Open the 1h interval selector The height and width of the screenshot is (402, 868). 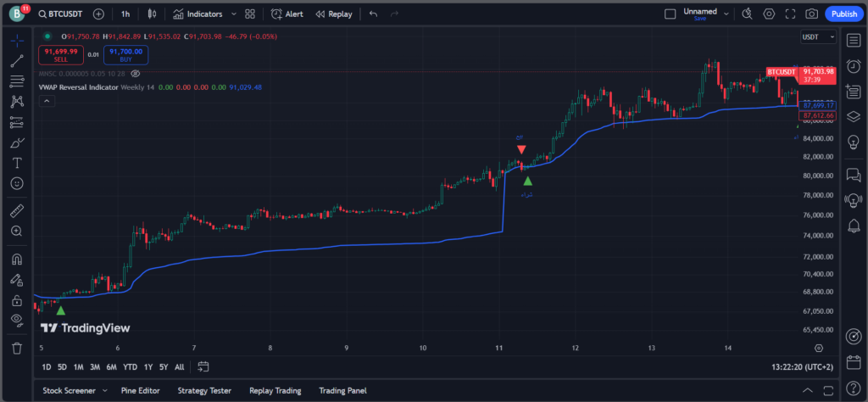(x=125, y=14)
